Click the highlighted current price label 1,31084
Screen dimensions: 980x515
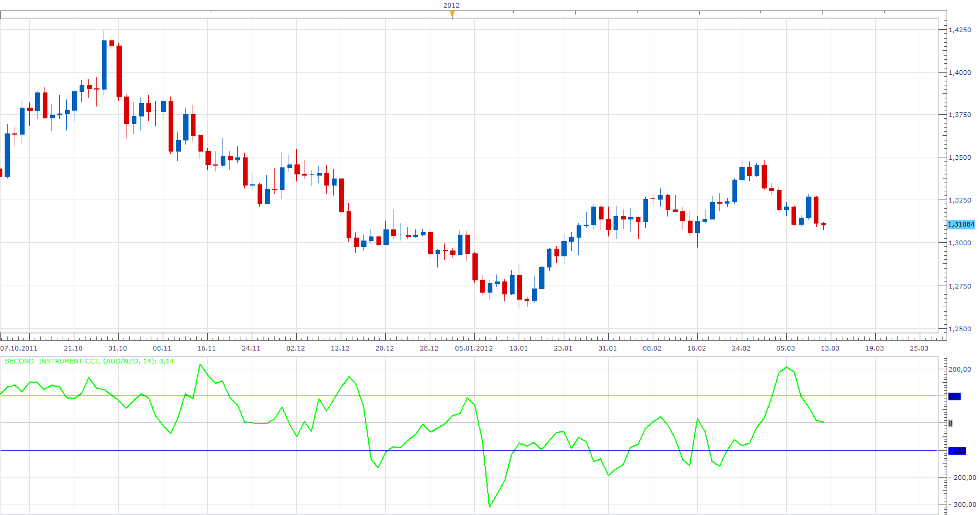click(x=961, y=224)
